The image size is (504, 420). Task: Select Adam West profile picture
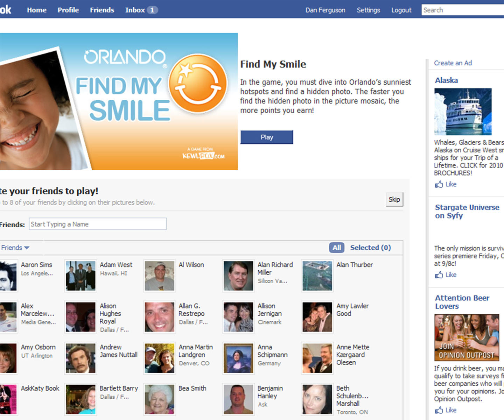click(x=80, y=276)
